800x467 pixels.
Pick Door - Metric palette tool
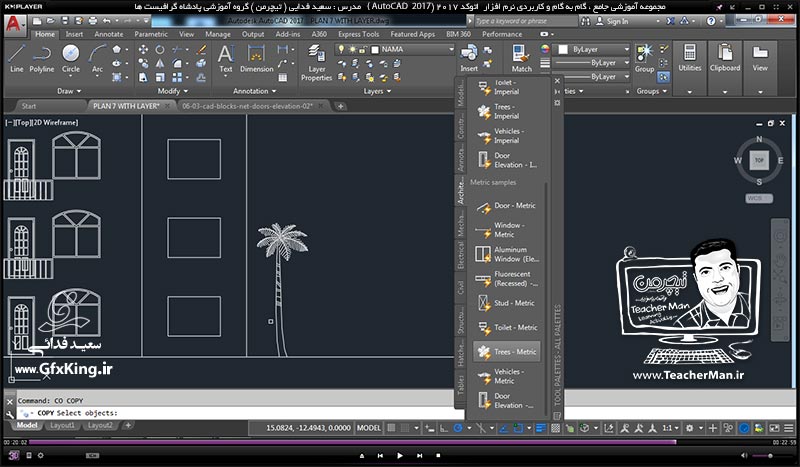506,206
